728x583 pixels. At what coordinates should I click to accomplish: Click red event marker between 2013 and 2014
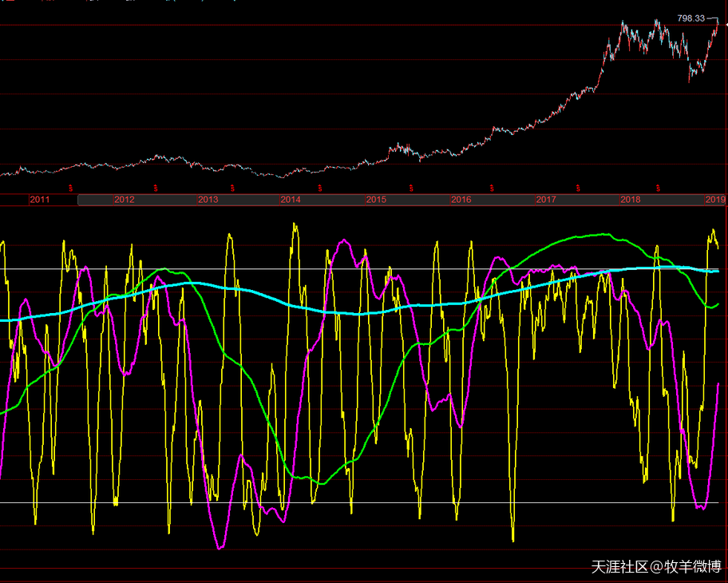tap(233, 188)
